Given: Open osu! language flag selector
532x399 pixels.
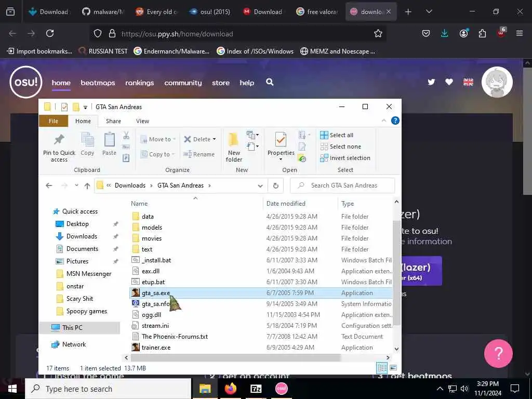Looking at the screenshot, I should coord(468,82).
